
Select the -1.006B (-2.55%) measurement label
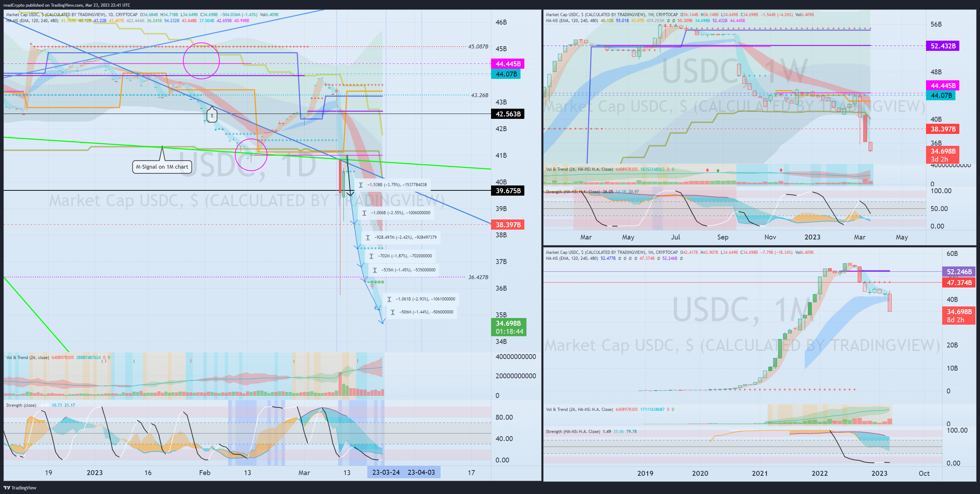click(x=396, y=213)
